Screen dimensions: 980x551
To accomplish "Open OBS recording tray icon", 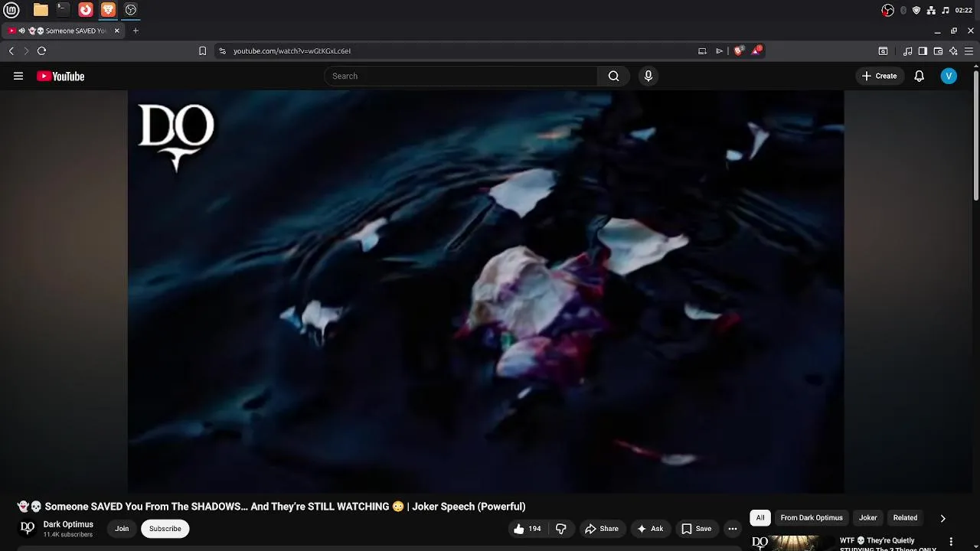I will pyautogui.click(x=887, y=10).
